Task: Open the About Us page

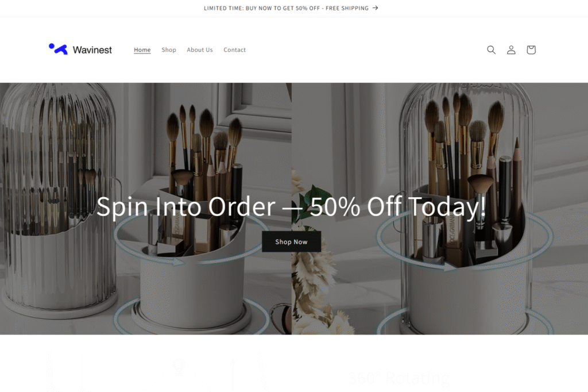Action: [199, 49]
